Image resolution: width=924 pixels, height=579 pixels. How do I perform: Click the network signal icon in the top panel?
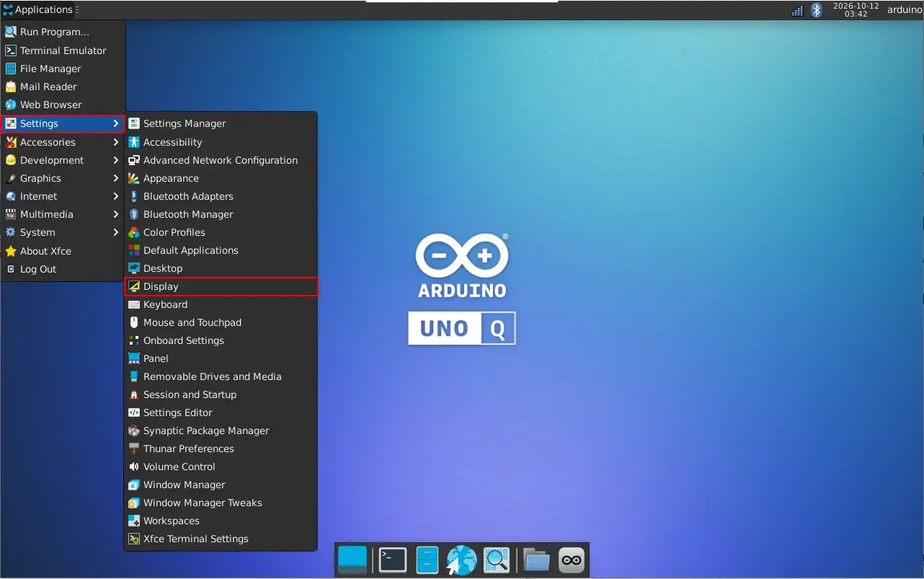797,10
